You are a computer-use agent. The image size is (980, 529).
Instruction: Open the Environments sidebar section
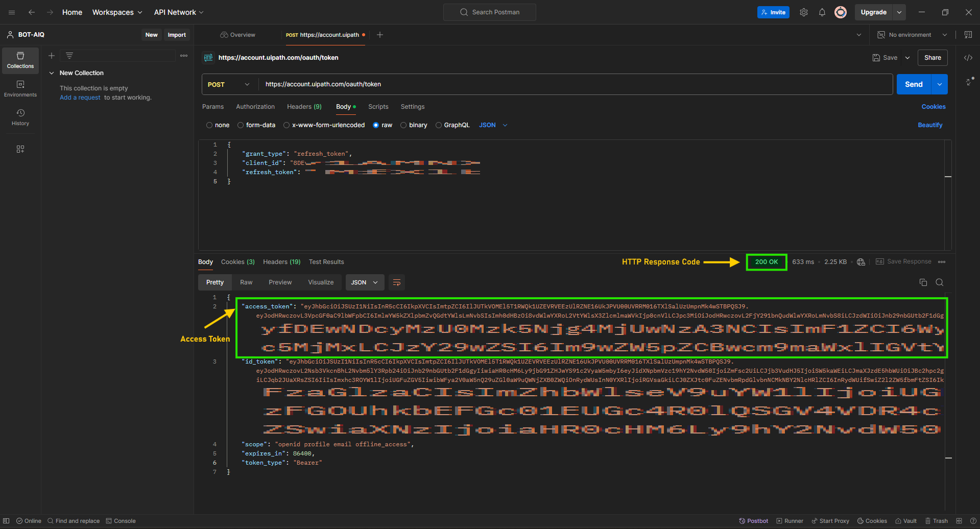[x=20, y=89]
